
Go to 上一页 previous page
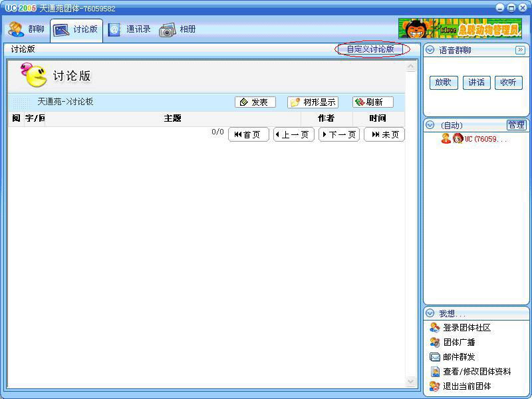click(294, 134)
